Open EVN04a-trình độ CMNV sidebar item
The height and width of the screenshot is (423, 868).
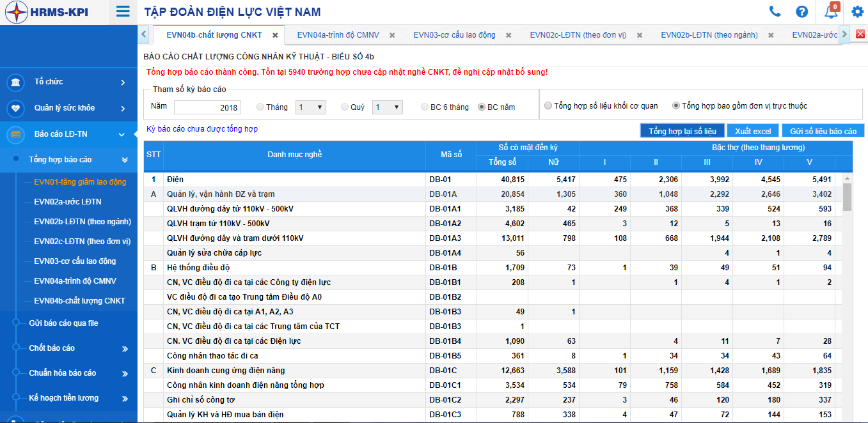[75, 281]
